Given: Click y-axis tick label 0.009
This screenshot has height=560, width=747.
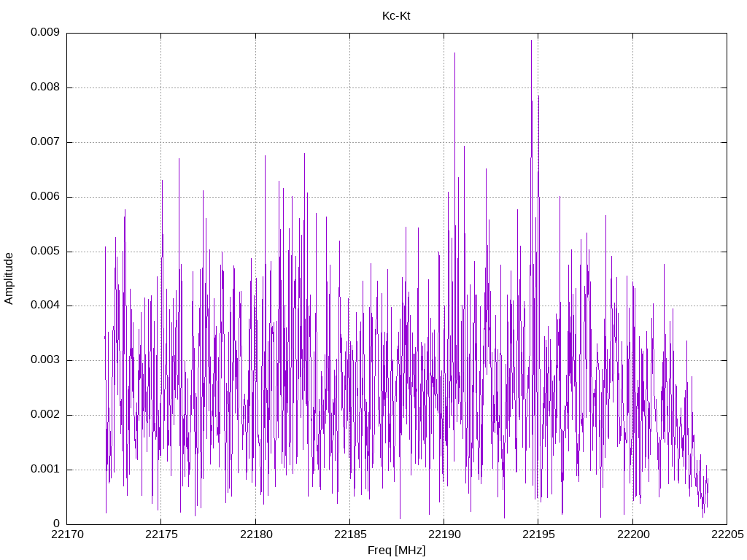Looking at the screenshot, I should pos(45,32).
